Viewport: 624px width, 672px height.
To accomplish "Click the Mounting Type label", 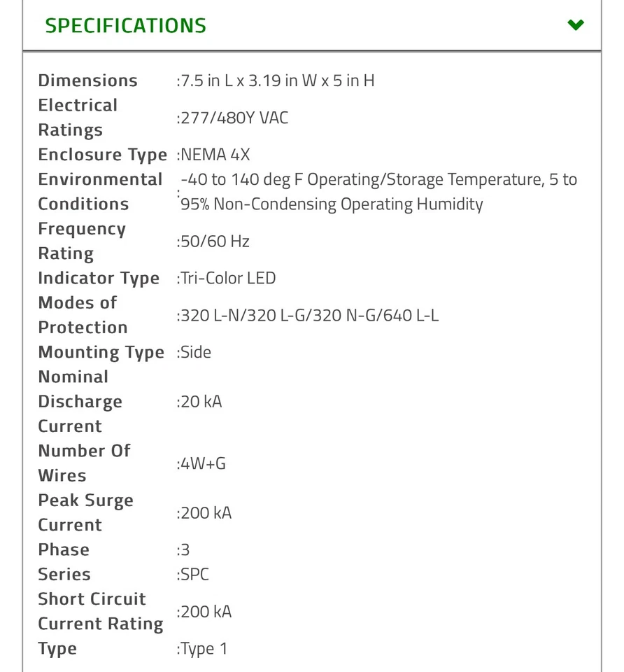I will 101,352.
